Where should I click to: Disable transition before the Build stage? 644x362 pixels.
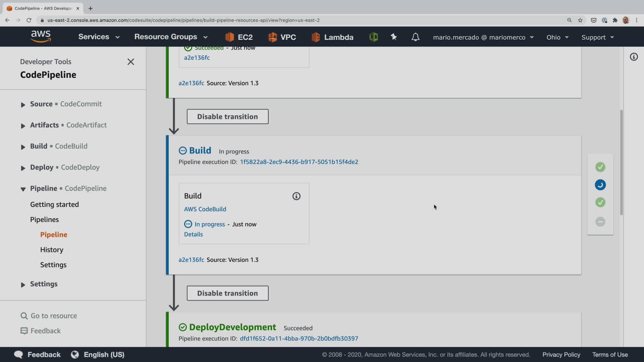(227, 117)
